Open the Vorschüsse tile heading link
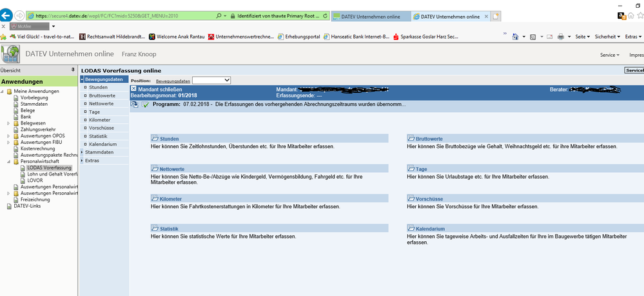 click(x=429, y=199)
